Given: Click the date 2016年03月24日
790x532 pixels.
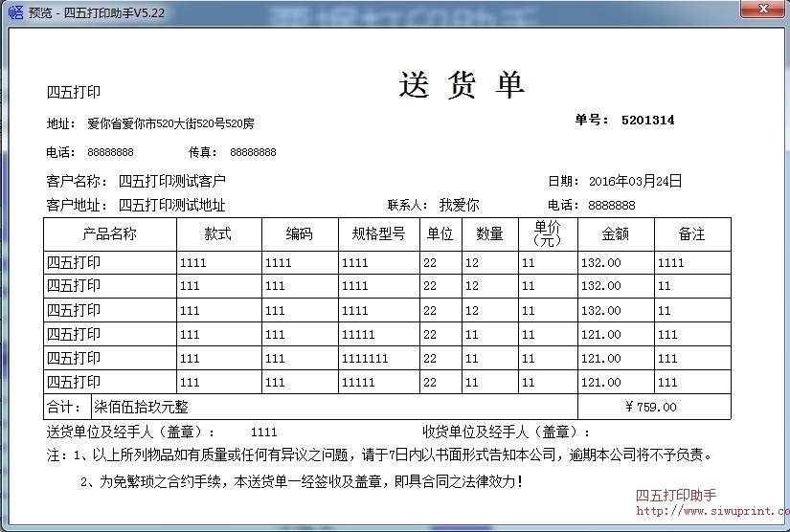Looking at the screenshot, I should click(x=635, y=181).
